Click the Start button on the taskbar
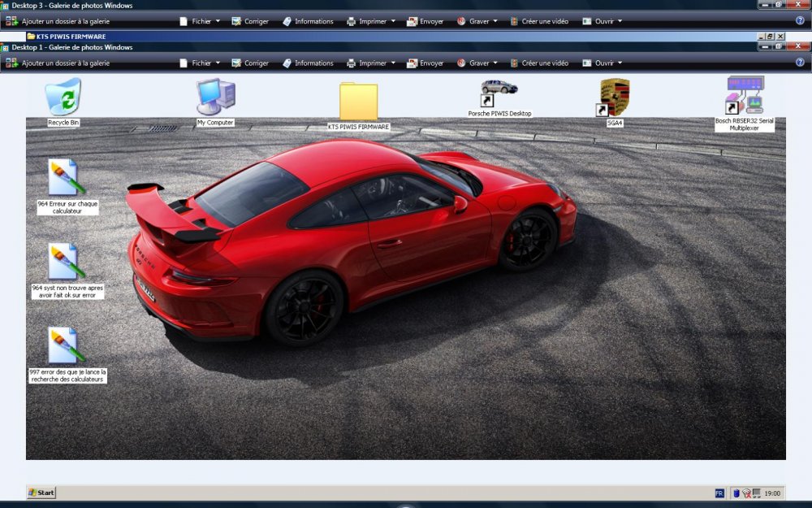 pyautogui.click(x=41, y=493)
